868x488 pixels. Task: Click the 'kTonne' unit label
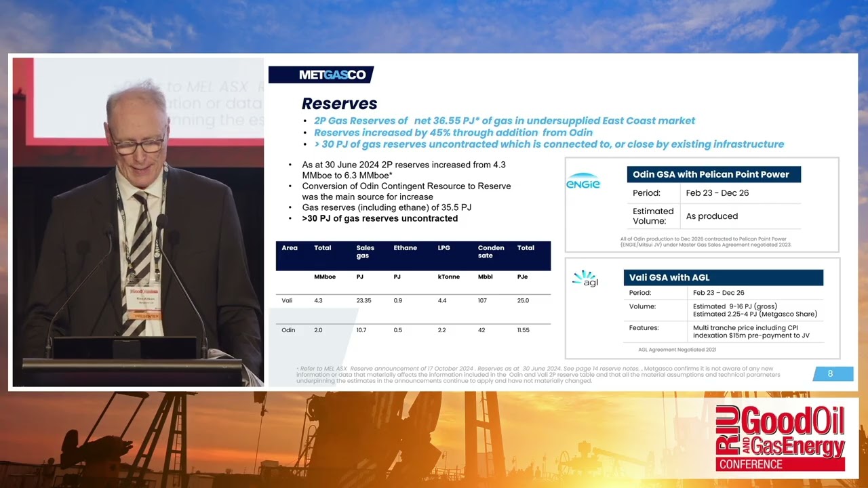pyautogui.click(x=448, y=277)
